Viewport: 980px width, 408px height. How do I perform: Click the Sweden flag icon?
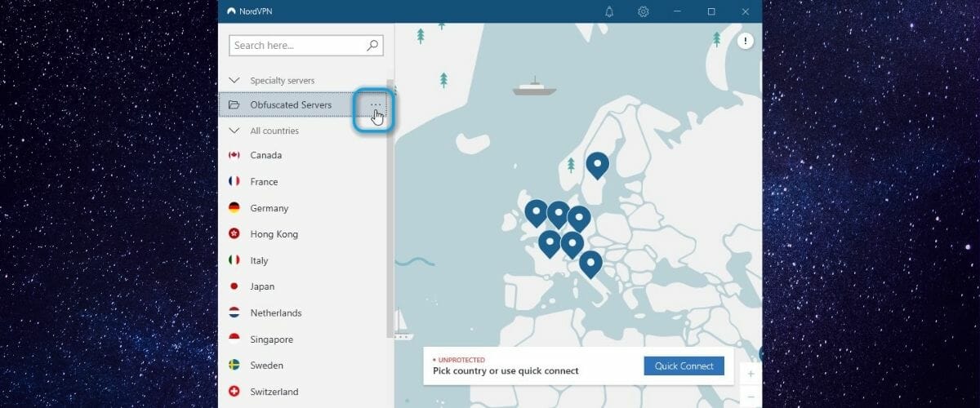click(x=234, y=365)
